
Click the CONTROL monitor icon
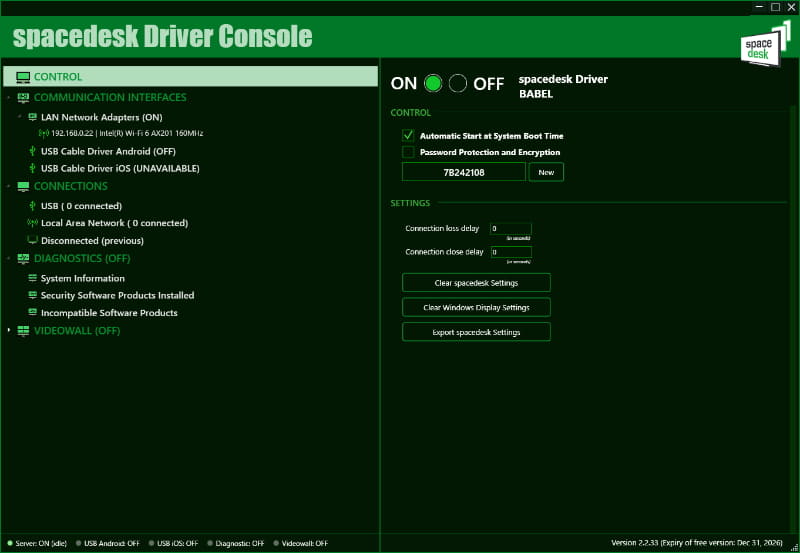[x=23, y=77]
